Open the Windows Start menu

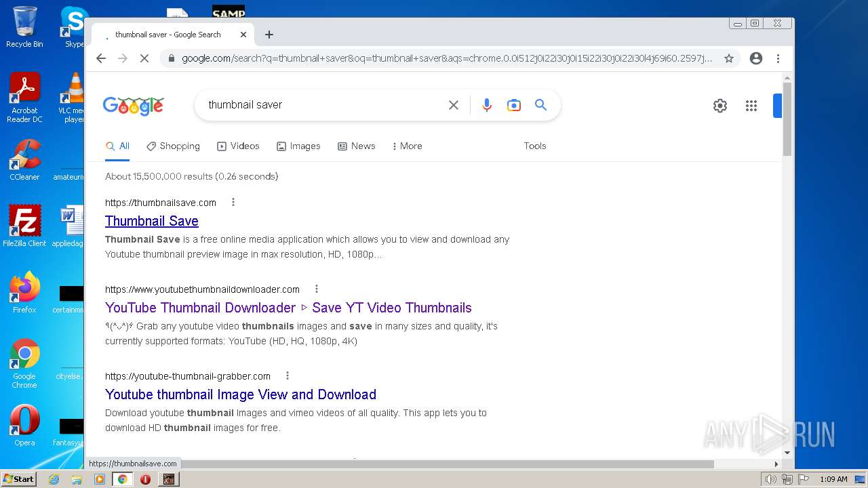[18, 479]
